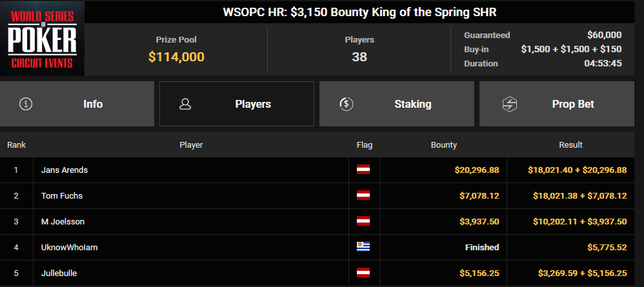Click the $114,000 prize pool amount
Viewport: 644px width, 287px height.
(x=176, y=57)
